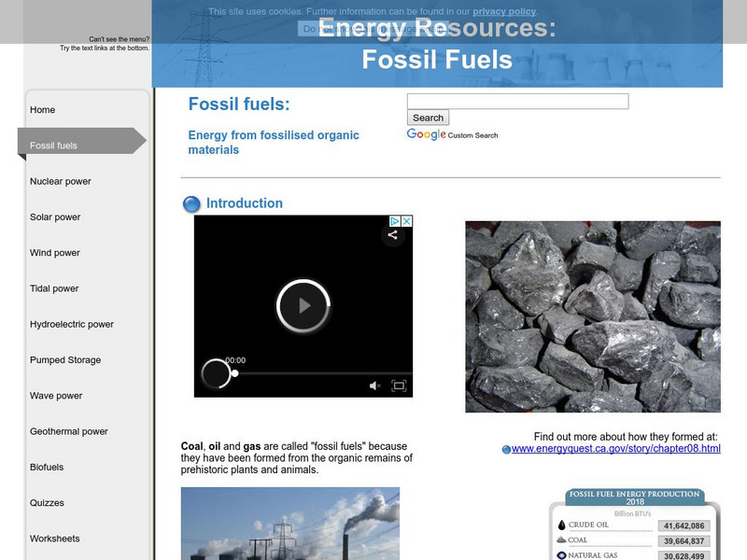
Task: Click the 'Energy from fossilised organic materials' subtitle
Action: (274, 143)
